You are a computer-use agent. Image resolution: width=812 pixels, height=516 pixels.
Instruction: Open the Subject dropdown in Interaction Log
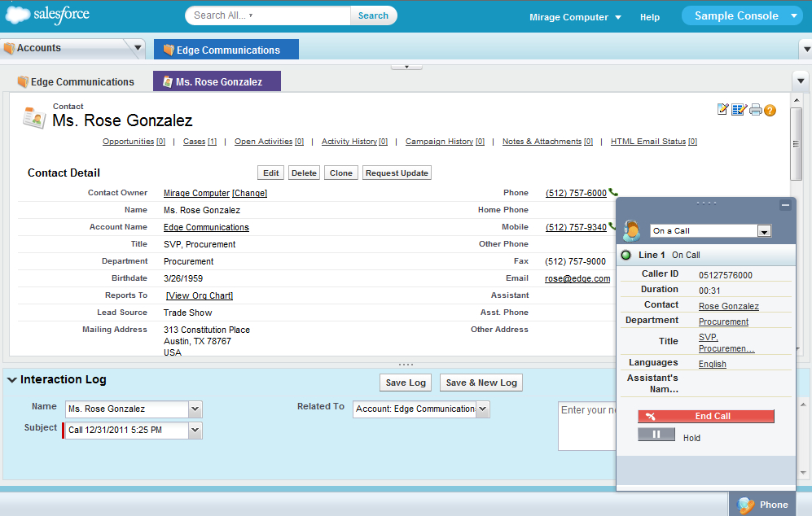[195, 430]
